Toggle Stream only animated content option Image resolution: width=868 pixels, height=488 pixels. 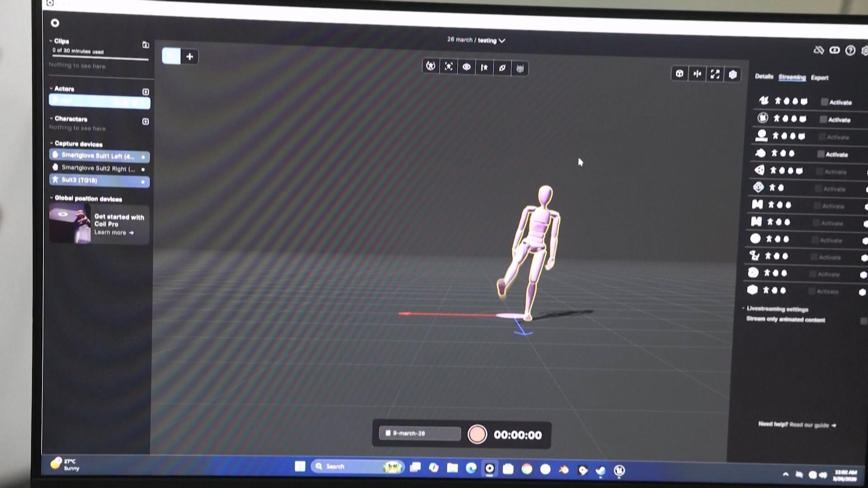[x=863, y=320]
